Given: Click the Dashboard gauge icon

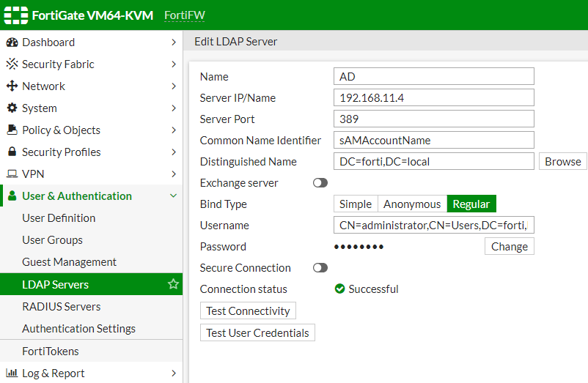Looking at the screenshot, I should [x=12, y=42].
